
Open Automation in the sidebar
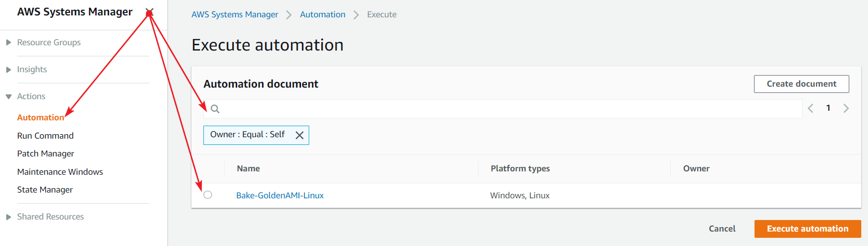click(x=40, y=117)
